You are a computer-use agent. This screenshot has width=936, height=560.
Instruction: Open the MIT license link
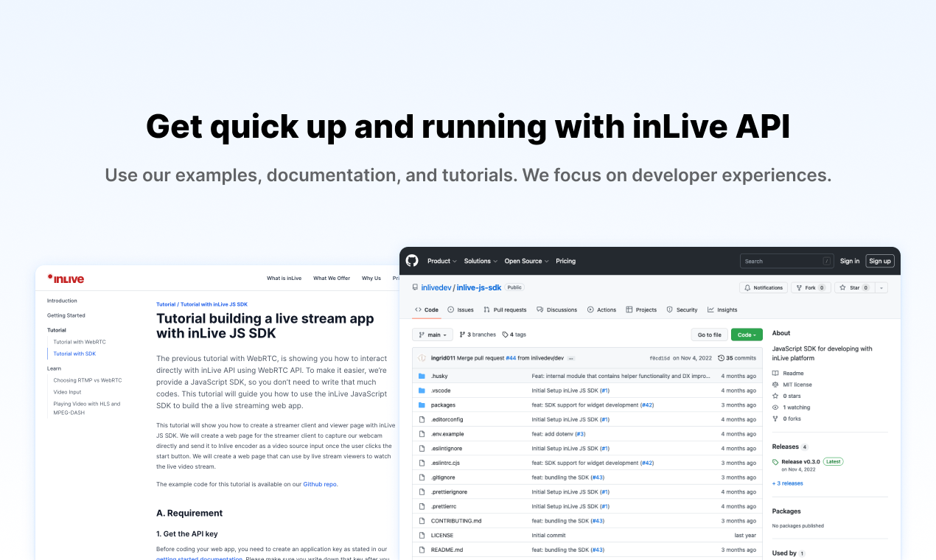click(792, 385)
